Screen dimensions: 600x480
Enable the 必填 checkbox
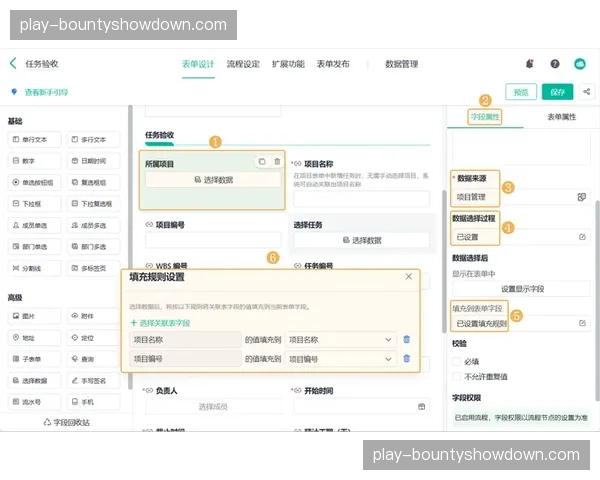click(x=456, y=361)
